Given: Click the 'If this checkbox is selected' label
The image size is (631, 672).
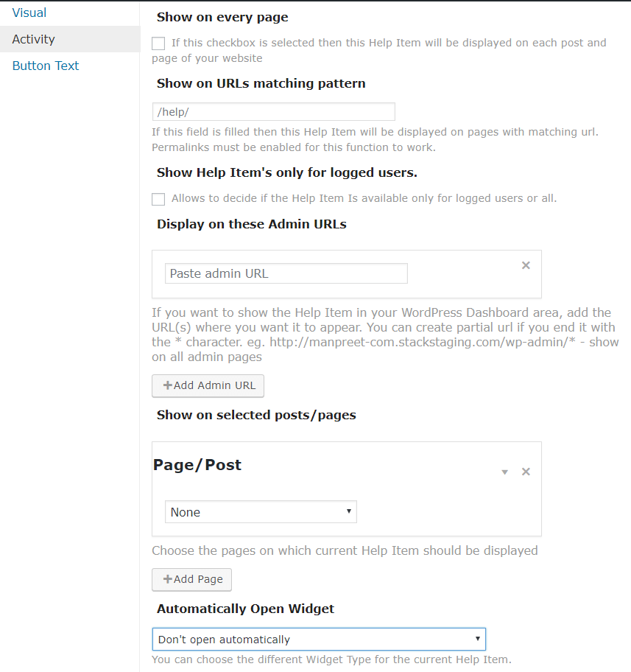Looking at the screenshot, I should point(389,43).
